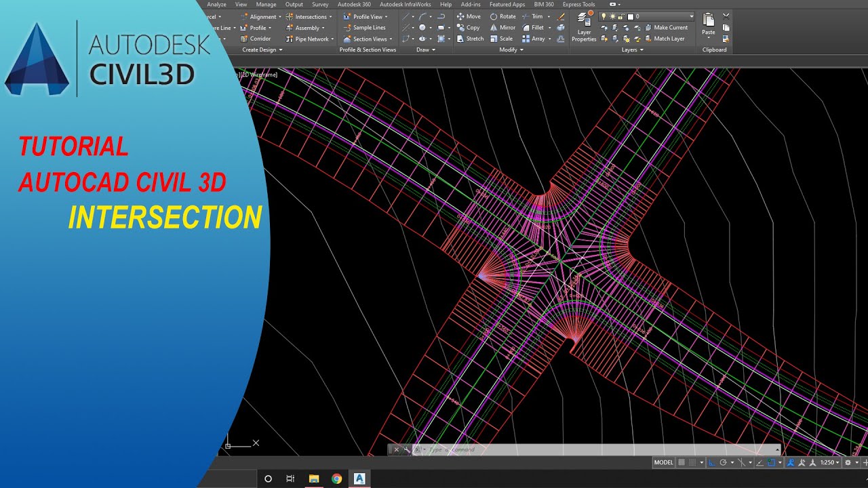The image size is (868, 488).
Task: Click the Customization plus icon in status bar
Action: [865, 462]
